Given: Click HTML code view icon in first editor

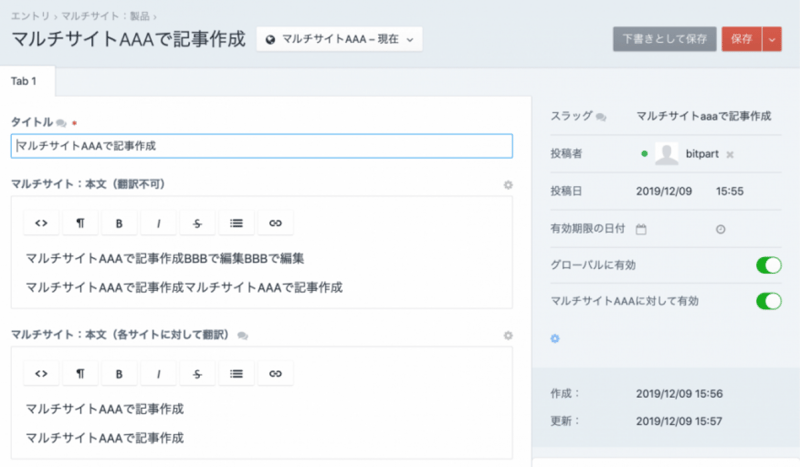Looking at the screenshot, I should pos(41,222).
